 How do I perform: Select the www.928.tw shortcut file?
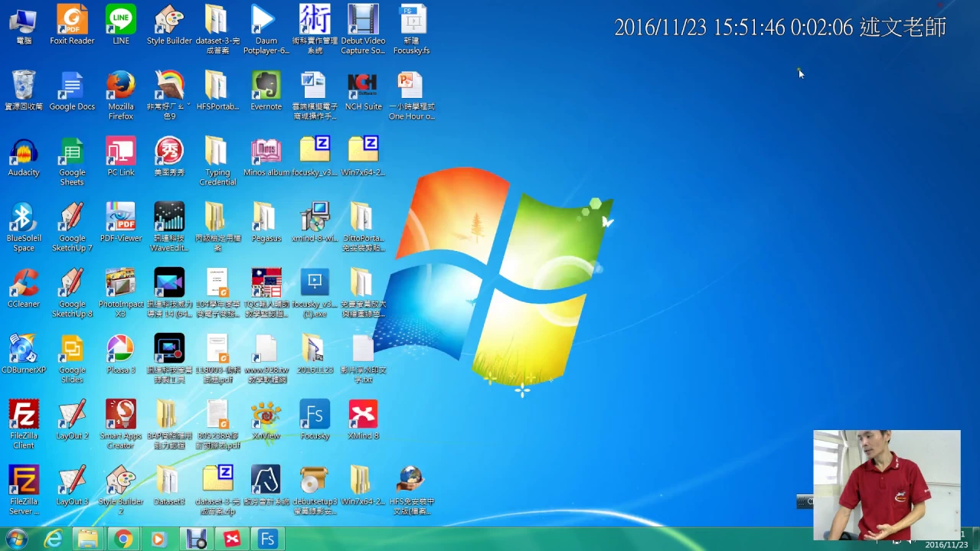pos(266,358)
